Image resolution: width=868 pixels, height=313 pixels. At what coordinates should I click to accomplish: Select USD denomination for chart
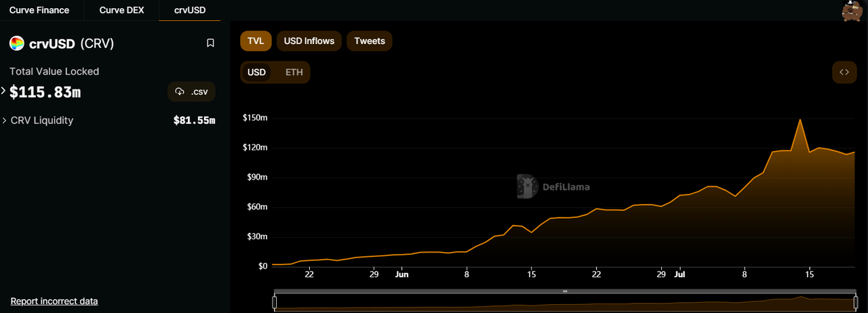[256, 72]
